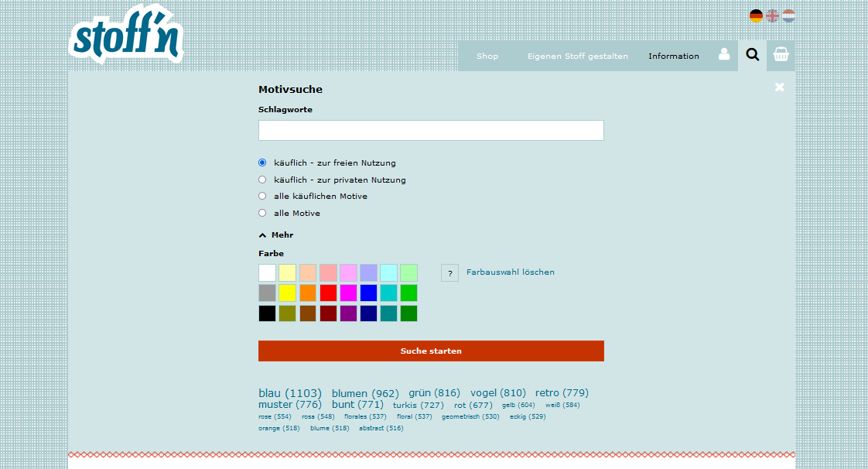Click the magnifier search icon
The image size is (868, 469).
tap(752, 55)
